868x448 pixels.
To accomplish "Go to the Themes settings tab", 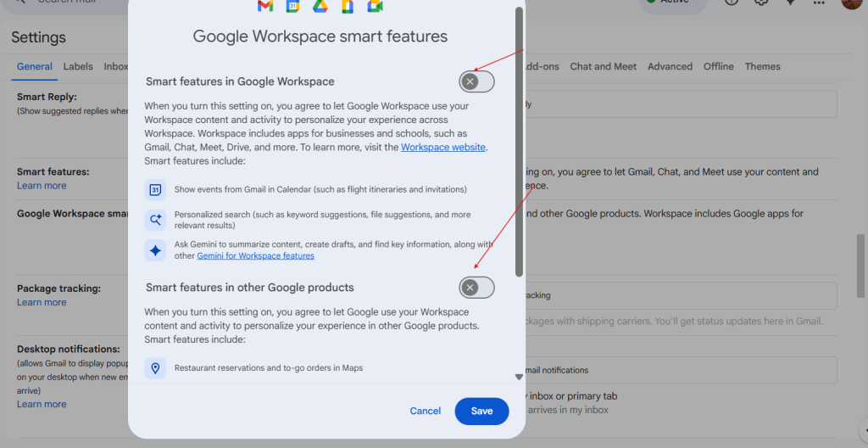I will click(x=762, y=67).
